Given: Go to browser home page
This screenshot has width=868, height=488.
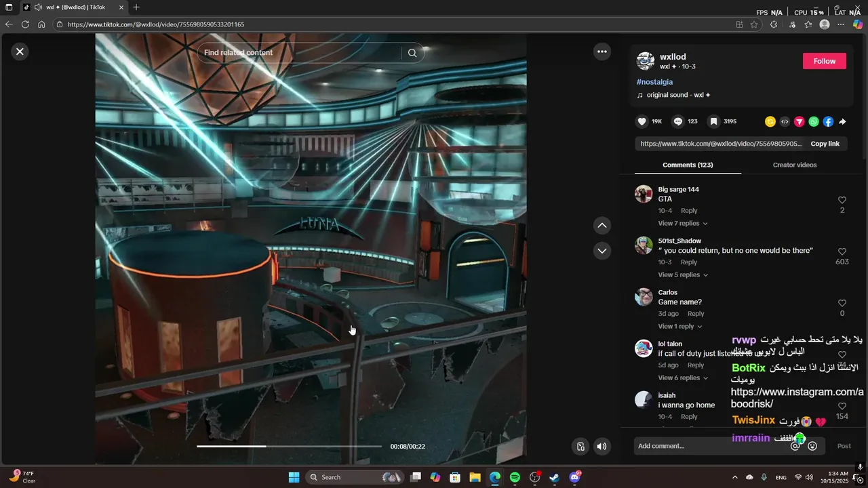Looking at the screenshot, I should tap(41, 24).
